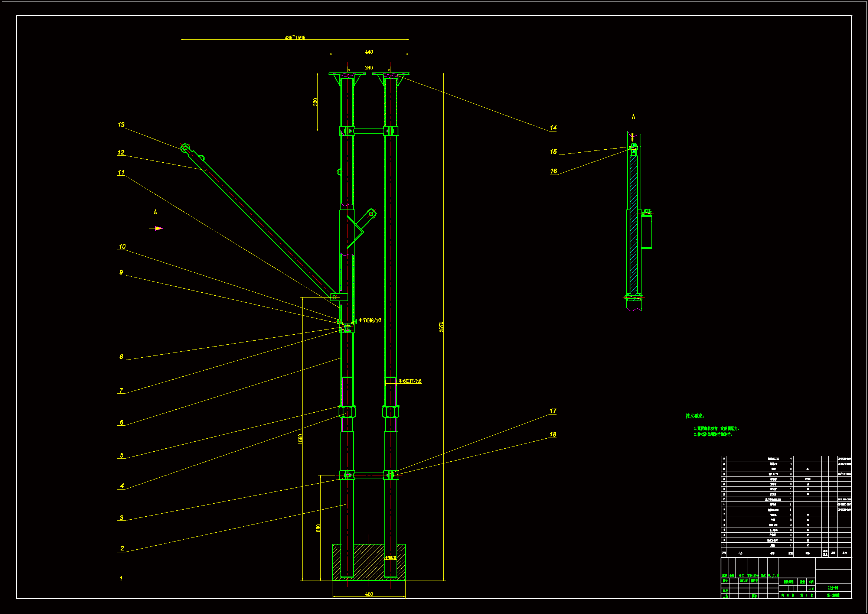Click the 400 base width dimension
This screenshot has width=868, height=614.
pyautogui.click(x=369, y=594)
